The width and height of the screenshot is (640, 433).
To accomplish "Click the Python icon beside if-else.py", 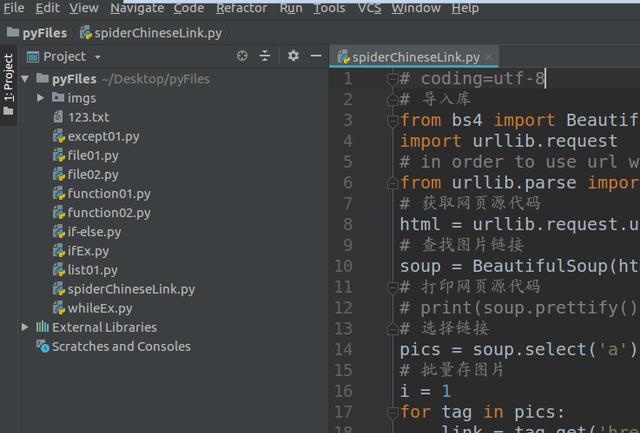I will coord(59,232).
